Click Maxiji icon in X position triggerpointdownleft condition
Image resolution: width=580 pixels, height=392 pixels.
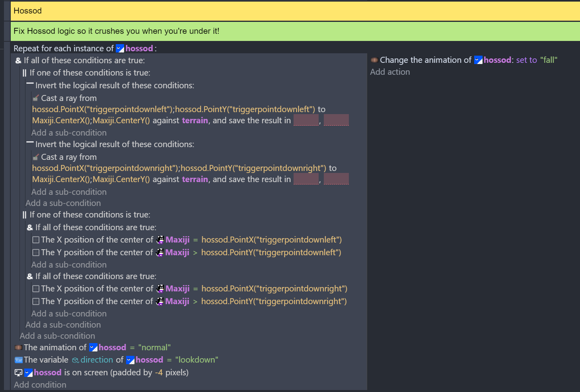160,240
